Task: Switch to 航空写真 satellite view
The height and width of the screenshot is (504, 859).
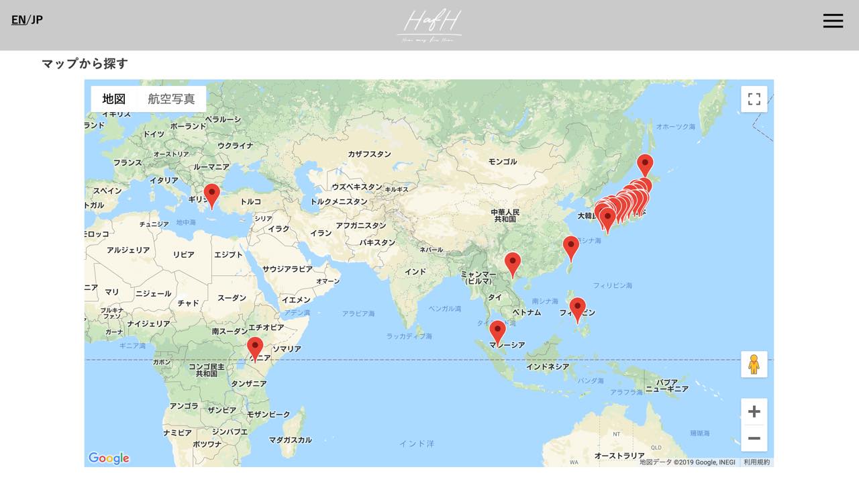Action: click(x=171, y=99)
